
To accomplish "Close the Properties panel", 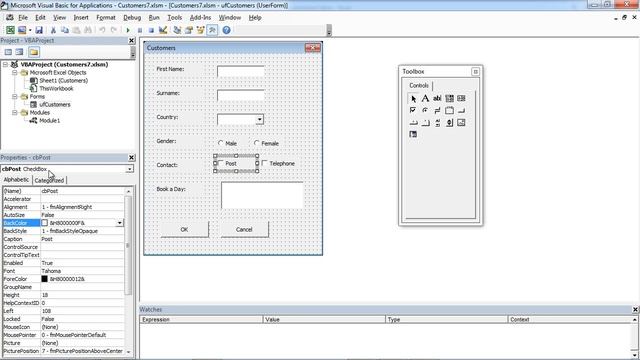I will [x=131, y=158].
